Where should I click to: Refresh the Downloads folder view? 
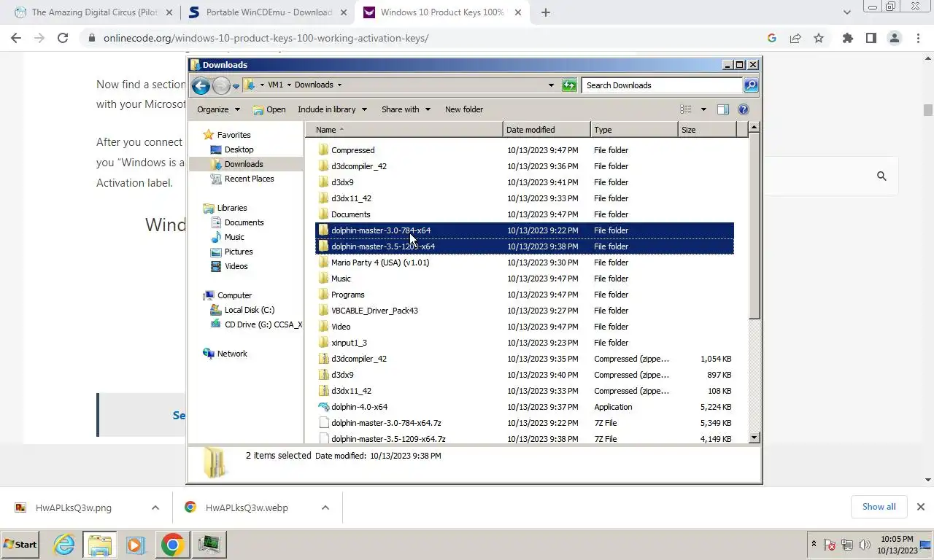point(569,85)
